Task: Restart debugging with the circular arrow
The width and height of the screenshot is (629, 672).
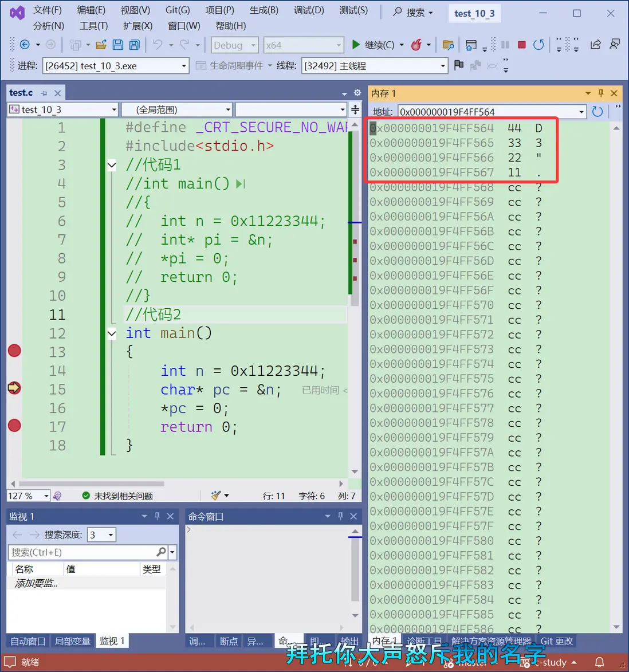Action: (x=538, y=45)
